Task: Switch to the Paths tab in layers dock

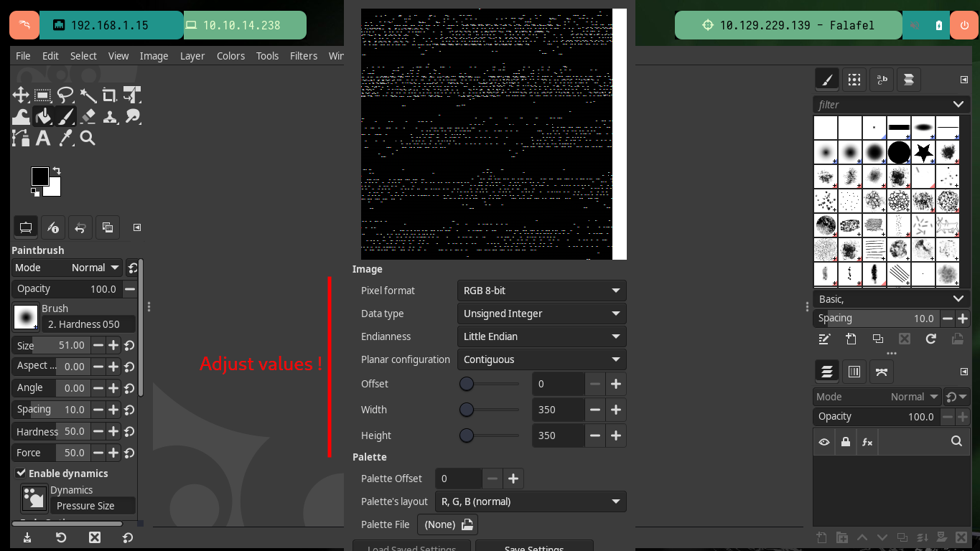Action: (882, 372)
